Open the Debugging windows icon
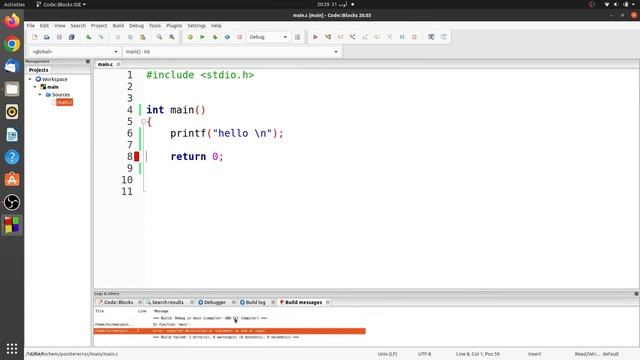Image resolution: width=640 pixels, height=360 pixels. click(x=431, y=37)
